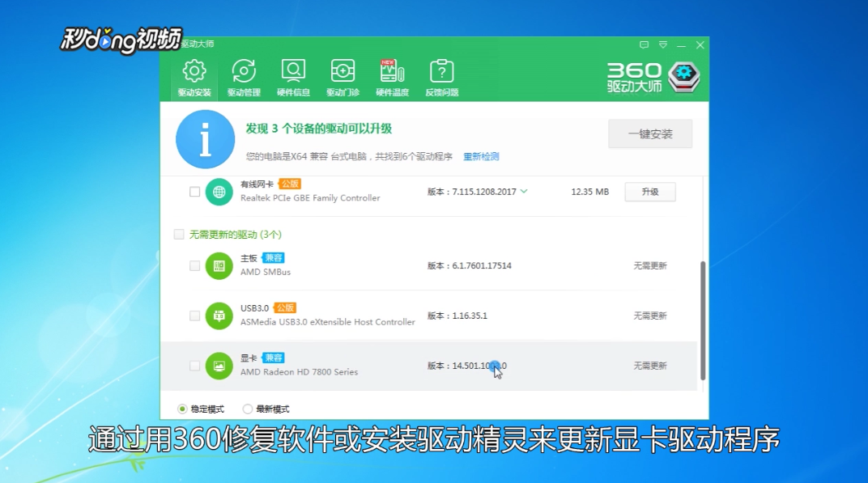Click 无需更新 status for USB3.0

650,316
